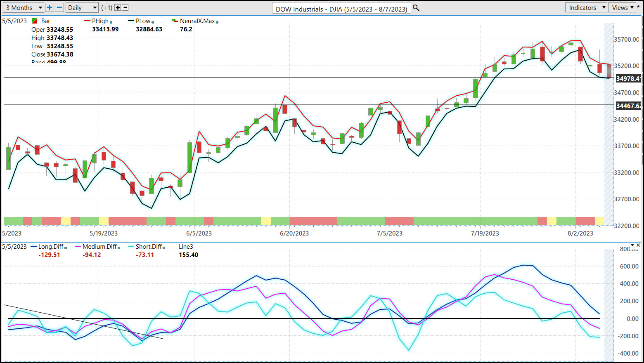Click the red PHigh line swatch
This screenshot has width=644, height=363.
click(87, 21)
